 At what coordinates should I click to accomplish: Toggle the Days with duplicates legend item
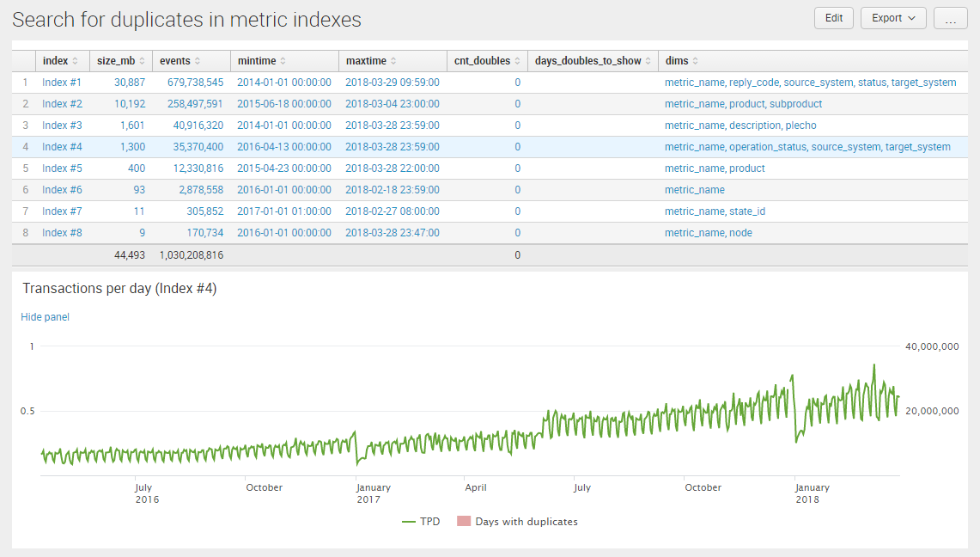tap(516, 521)
